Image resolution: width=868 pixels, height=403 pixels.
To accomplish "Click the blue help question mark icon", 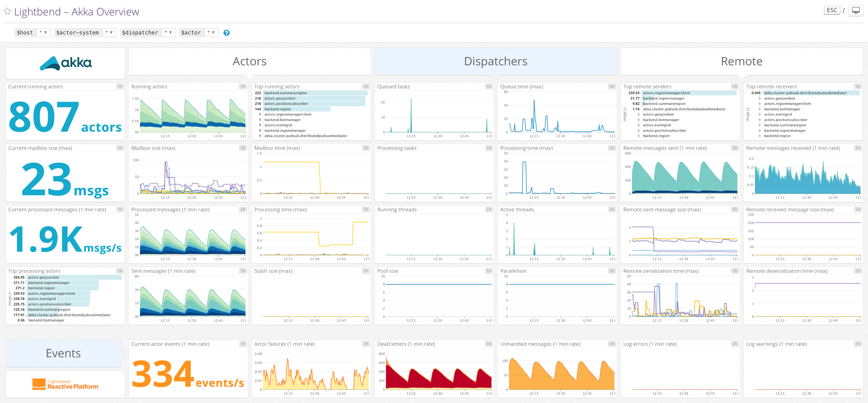I will [x=226, y=33].
